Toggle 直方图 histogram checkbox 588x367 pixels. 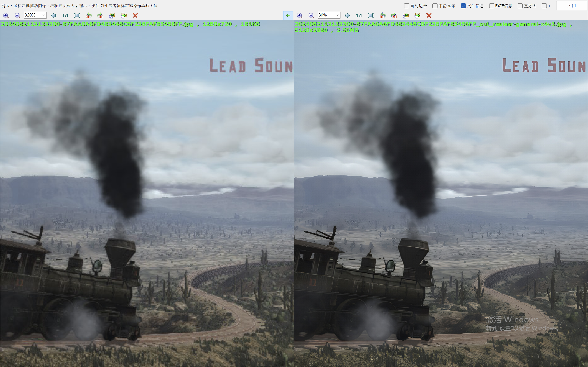tap(520, 6)
